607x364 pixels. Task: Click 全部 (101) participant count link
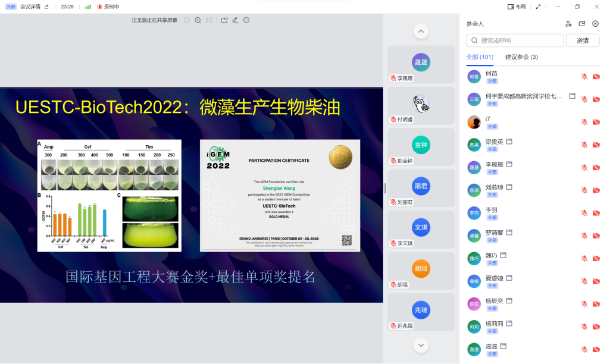(x=480, y=57)
